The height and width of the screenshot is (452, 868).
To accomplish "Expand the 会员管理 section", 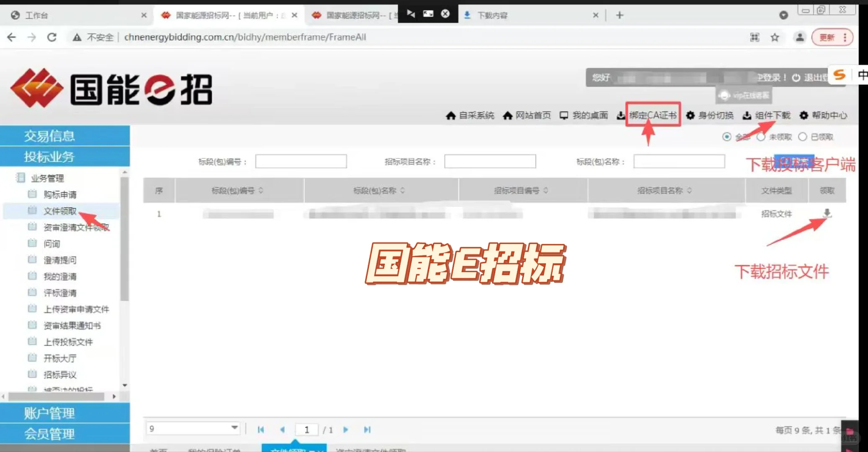I will pos(49,434).
